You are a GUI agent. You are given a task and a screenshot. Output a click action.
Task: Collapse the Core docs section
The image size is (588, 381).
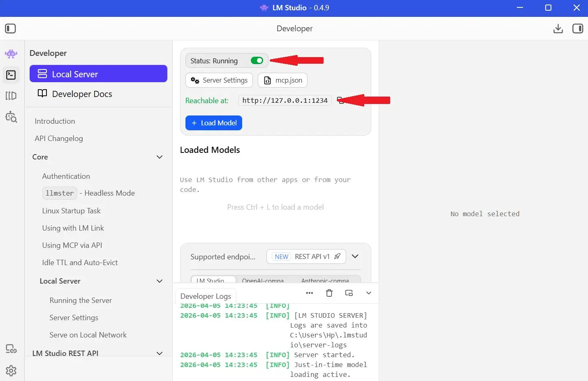coord(160,157)
